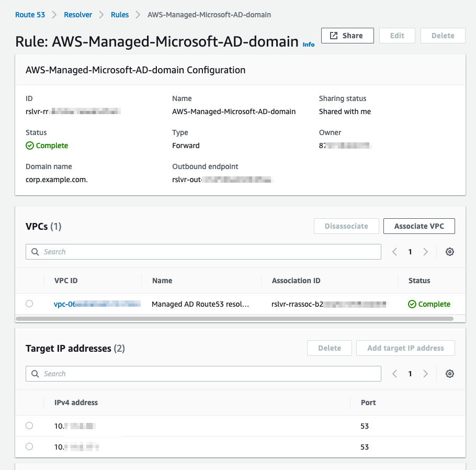Go to the Resolver breadcrumb link
Screen dimensions: 476x470
pos(78,15)
